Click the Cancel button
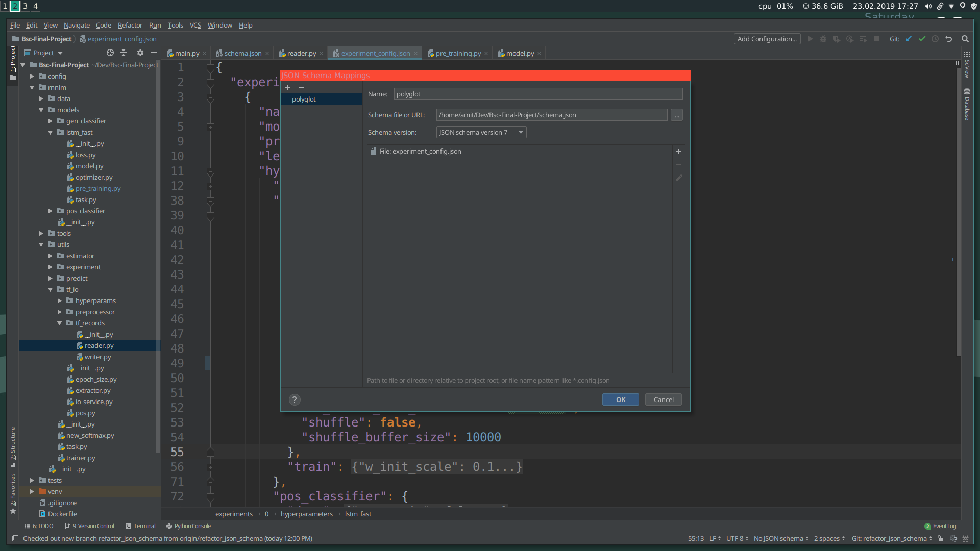The height and width of the screenshot is (551, 980). tap(663, 400)
